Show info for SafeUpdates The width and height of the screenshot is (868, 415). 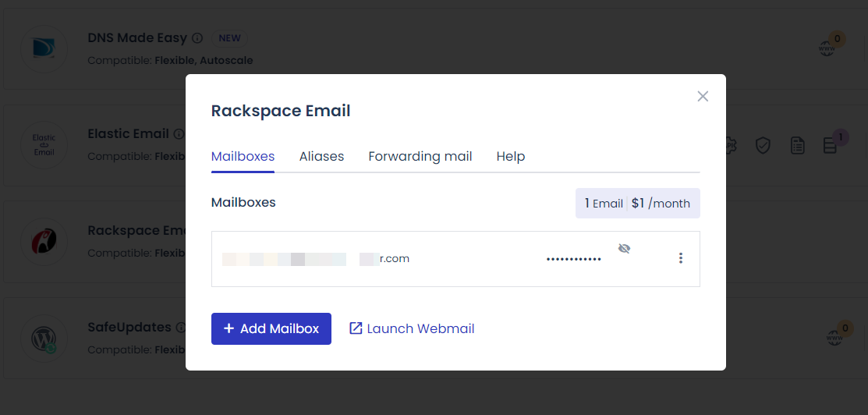click(180, 328)
